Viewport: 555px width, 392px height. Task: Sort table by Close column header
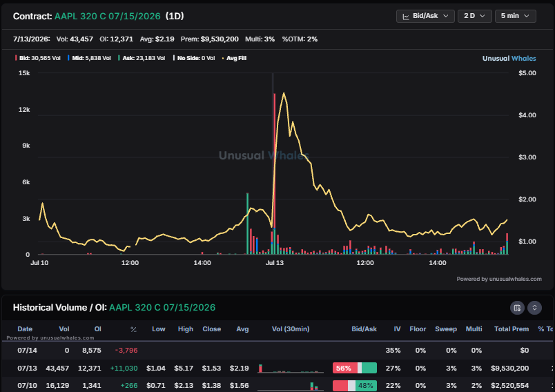(212, 329)
